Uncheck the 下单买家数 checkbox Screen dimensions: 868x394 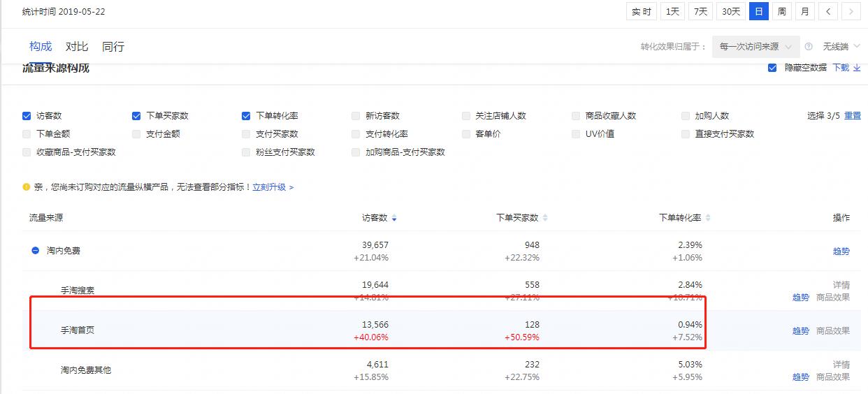click(136, 116)
